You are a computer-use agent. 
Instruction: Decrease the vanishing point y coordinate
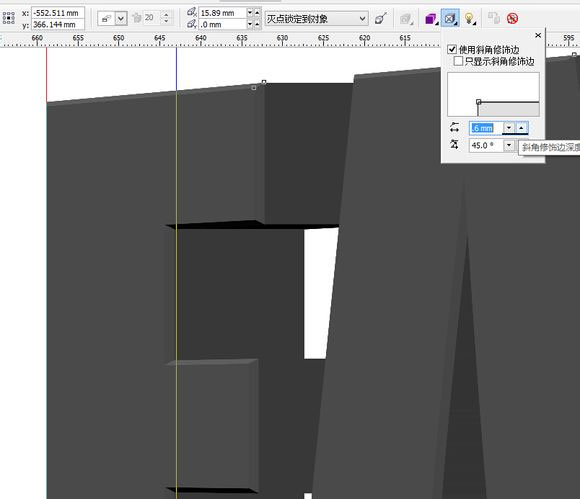tap(250, 24)
